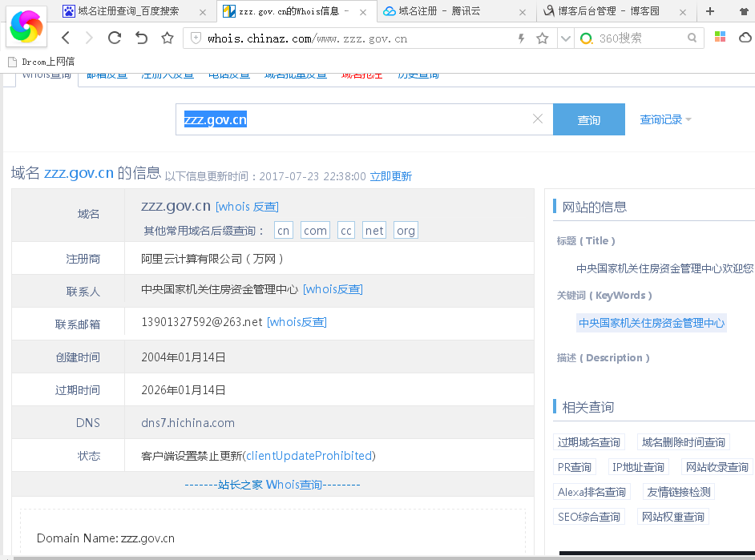Go back with the browser back arrow

(x=66, y=38)
